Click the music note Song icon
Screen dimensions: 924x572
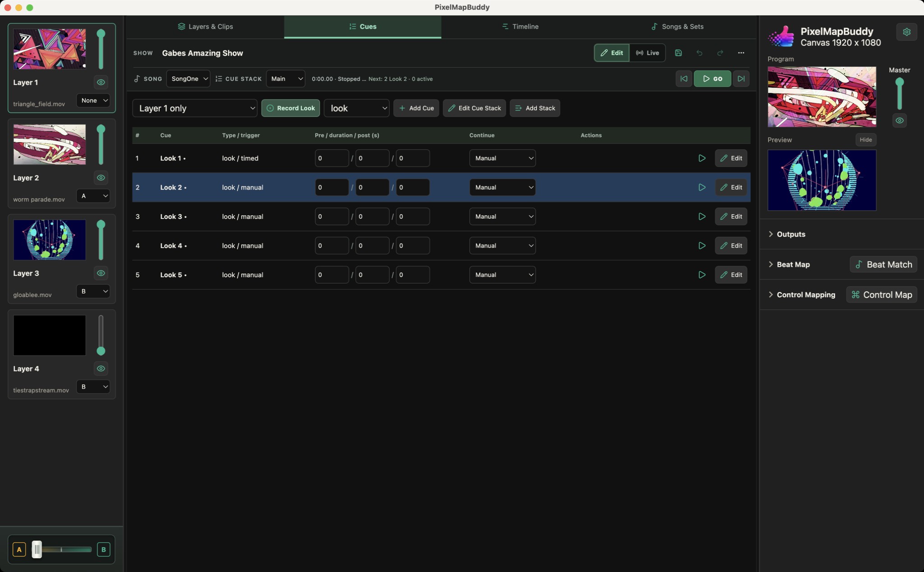click(137, 78)
